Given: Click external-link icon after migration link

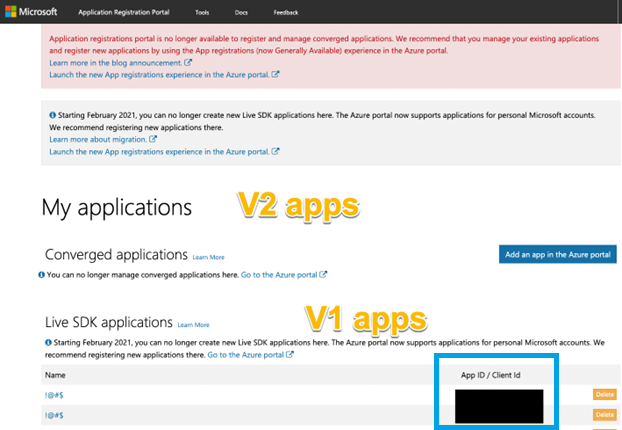Looking at the screenshot, I should pyautogui.click(x=153, y=139).
